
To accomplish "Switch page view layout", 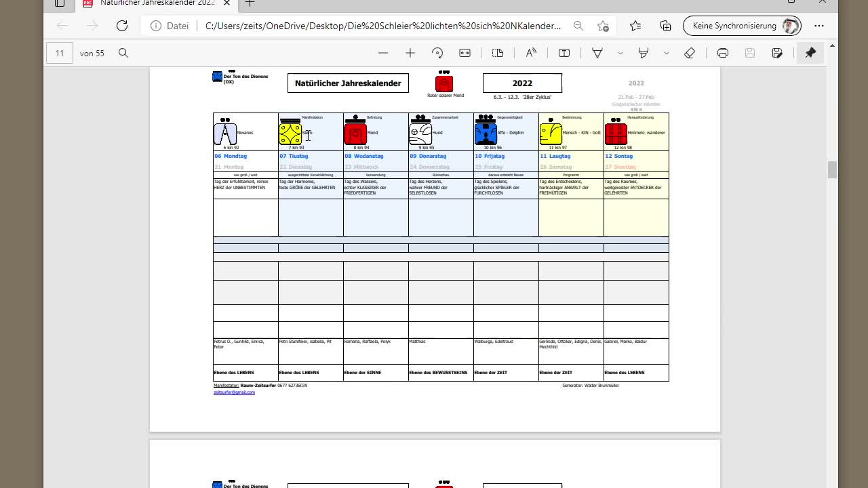I will (x=498, y=53).
